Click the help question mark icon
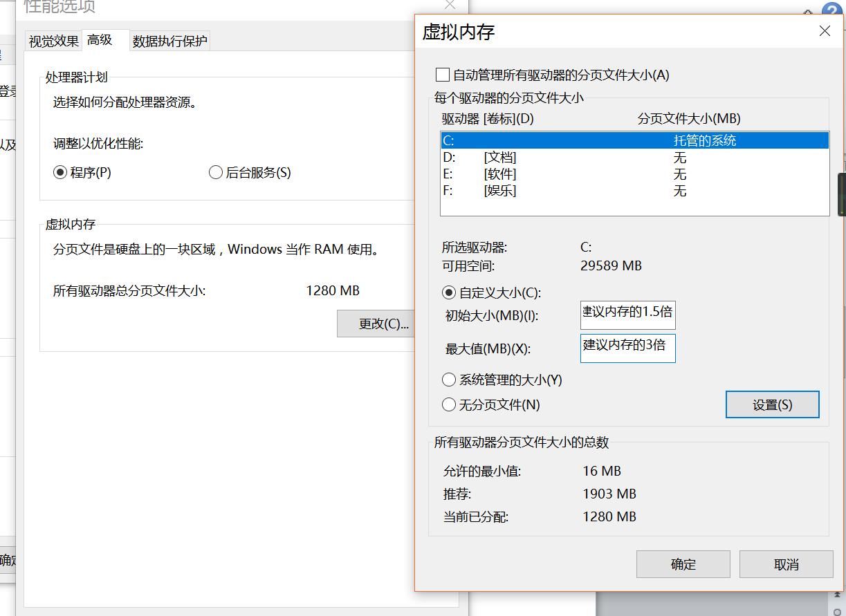Viewport: 846px width, 616px height. tap(831, 8)
